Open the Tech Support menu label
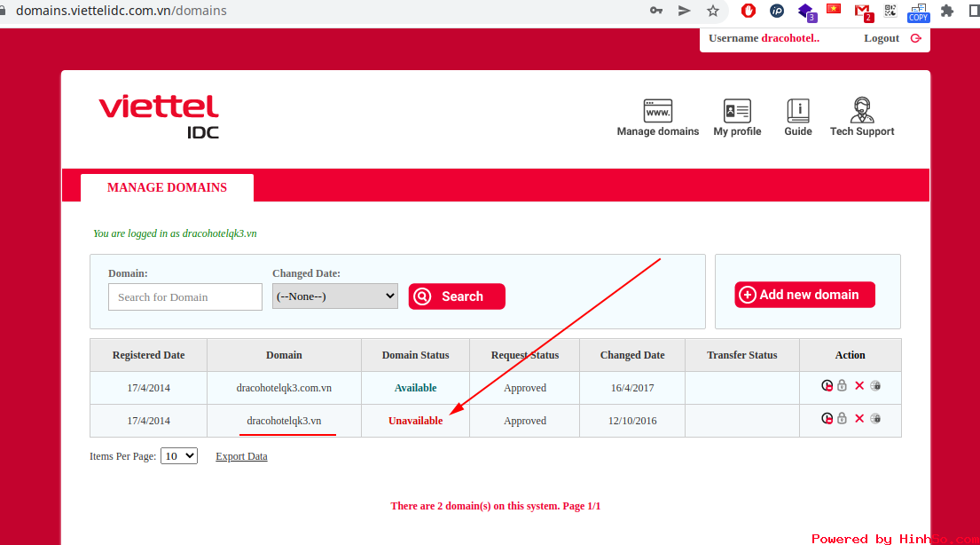The height and width of the screenshot is (545, 980). point(862,131)
